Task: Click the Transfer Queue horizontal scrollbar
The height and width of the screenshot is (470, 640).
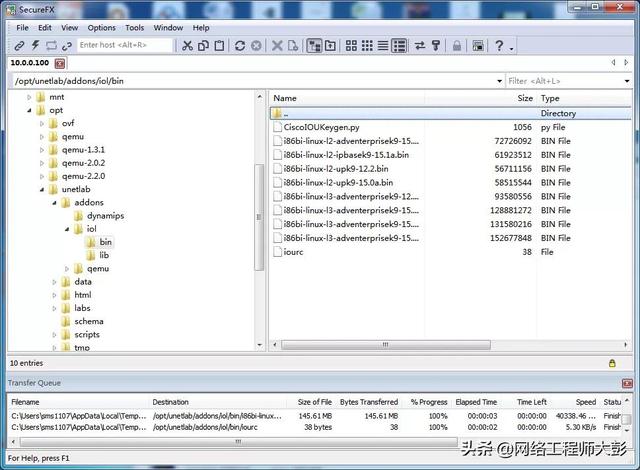Action: (238, 442)
